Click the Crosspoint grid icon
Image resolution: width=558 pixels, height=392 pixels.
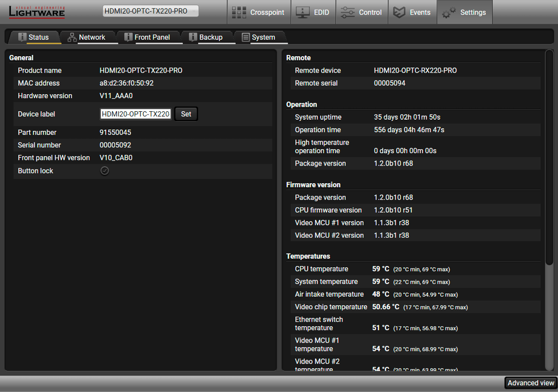239,12
